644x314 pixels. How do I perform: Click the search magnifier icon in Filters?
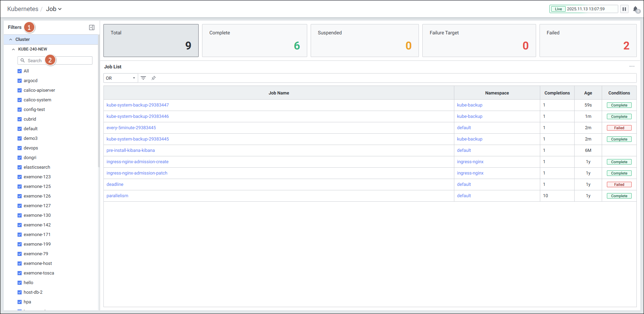[x=23, y=60]
